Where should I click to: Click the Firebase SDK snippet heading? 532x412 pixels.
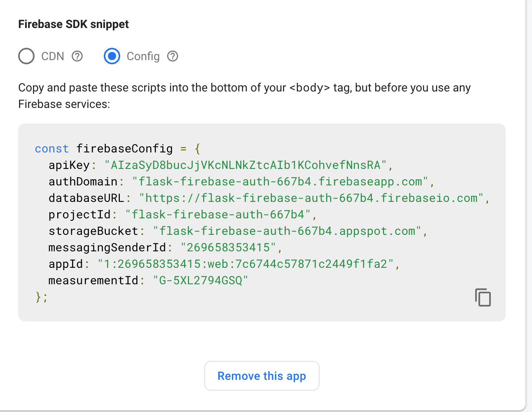point(73,24)
